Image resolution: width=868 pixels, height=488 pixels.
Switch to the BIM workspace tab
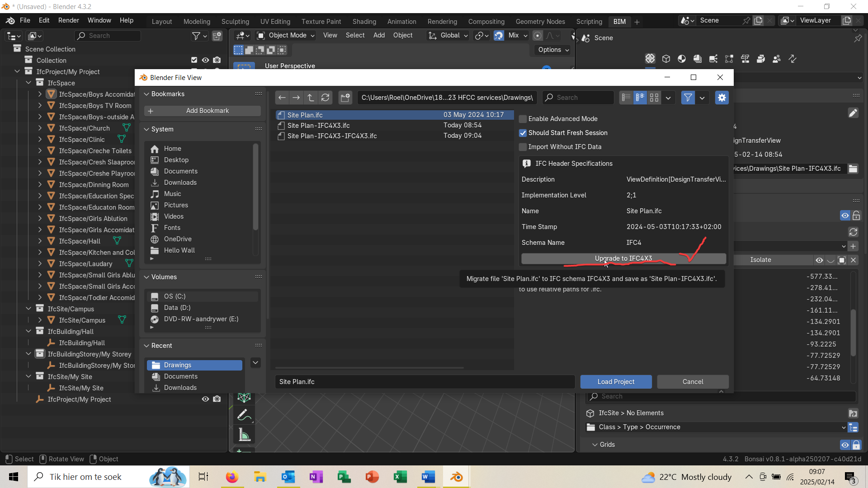[619, 21]
